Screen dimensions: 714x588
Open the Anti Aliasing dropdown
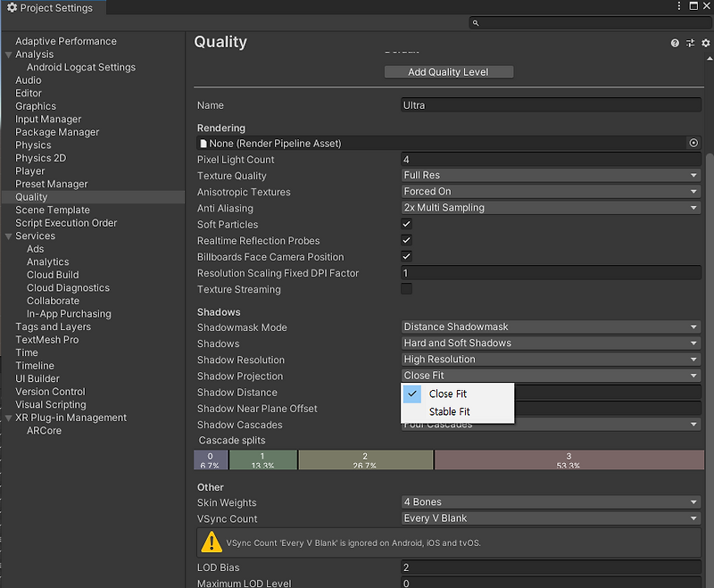[551, 207]
